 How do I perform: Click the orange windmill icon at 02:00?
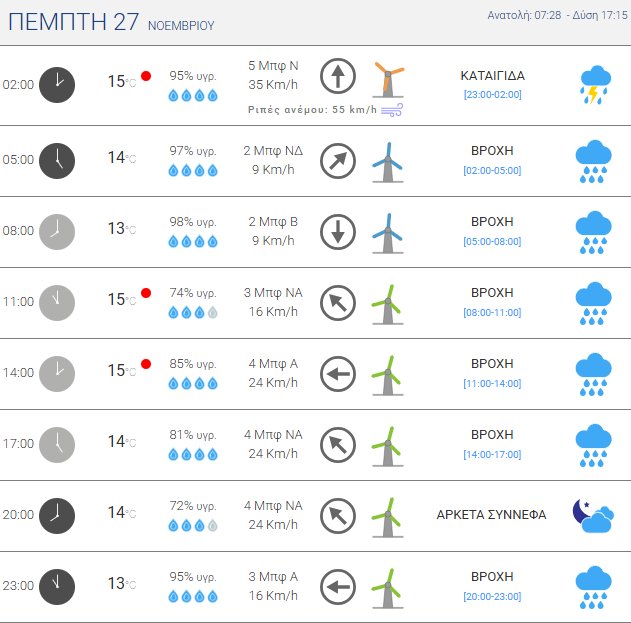pyautogui.click(x=387, y=78)
